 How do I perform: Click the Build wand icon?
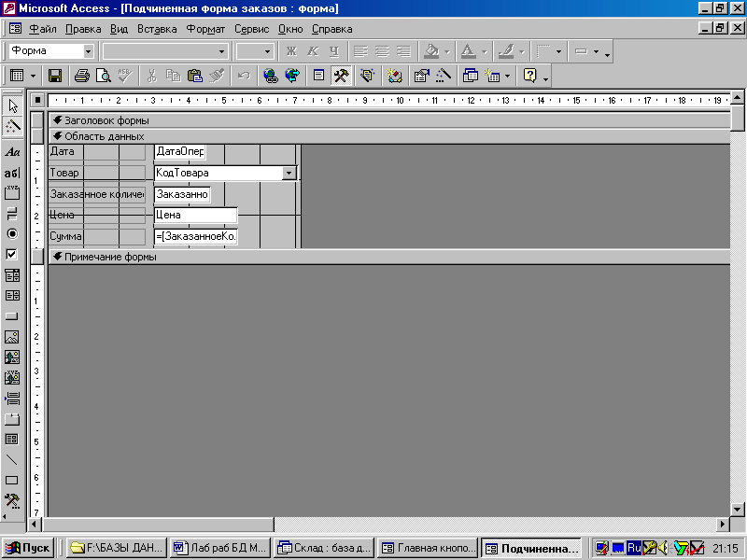(x=443, y=76)
